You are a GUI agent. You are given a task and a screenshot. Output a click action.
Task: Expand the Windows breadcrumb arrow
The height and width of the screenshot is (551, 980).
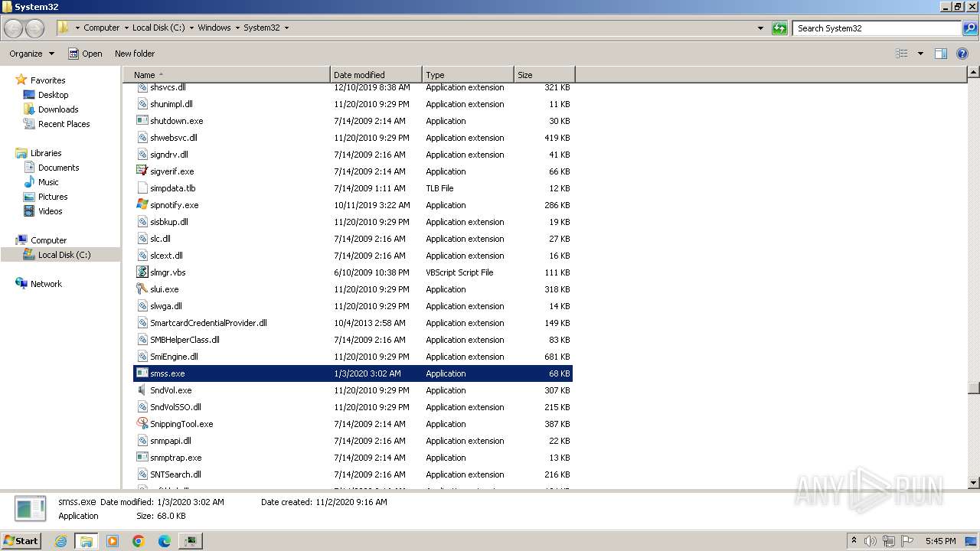pos(237,28)
